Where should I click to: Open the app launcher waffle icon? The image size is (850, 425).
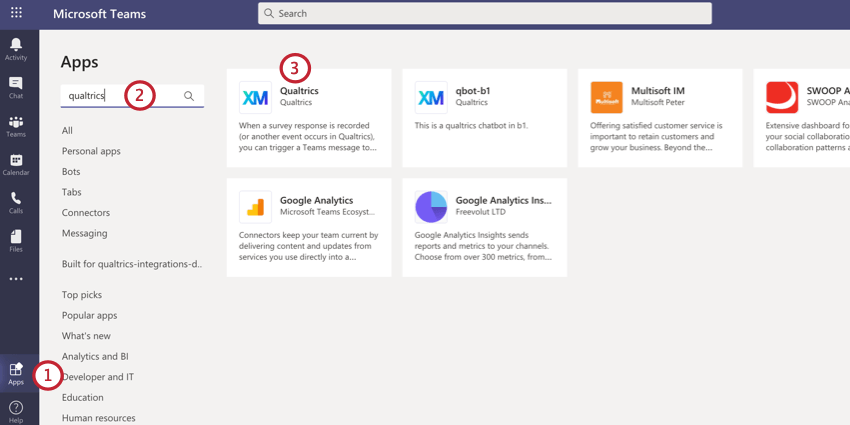16,12
